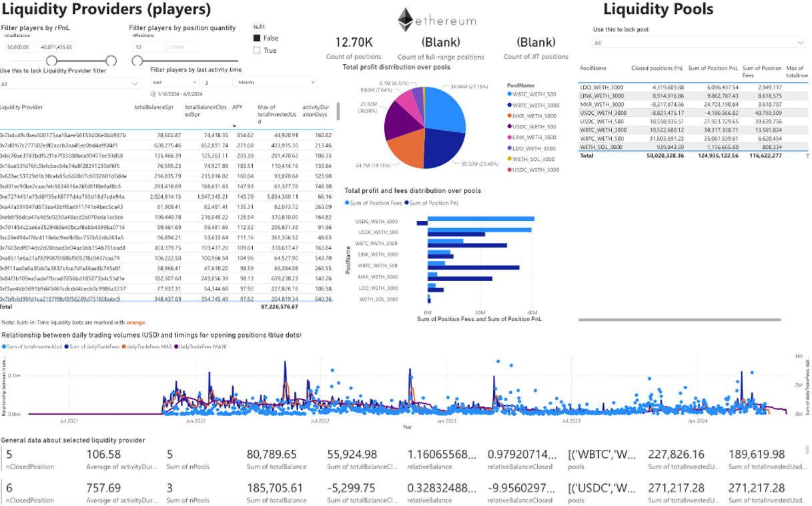The width and height of the screenshot is (812, 506).
Task: Click the 12.70K Count of positions card
Action: click(354, 48)
